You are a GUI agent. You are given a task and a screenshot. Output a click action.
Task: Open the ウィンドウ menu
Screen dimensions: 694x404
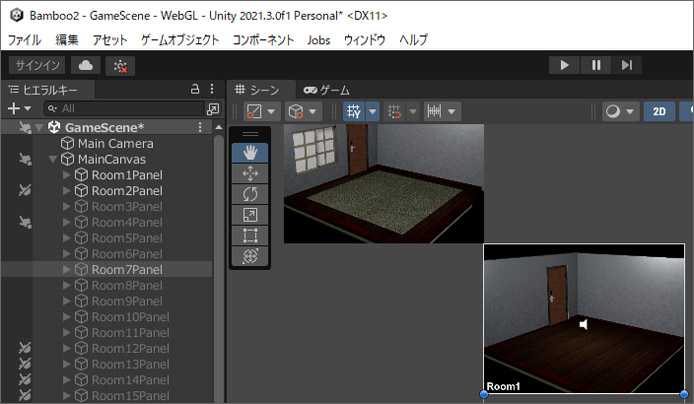(x=365, y=40)
